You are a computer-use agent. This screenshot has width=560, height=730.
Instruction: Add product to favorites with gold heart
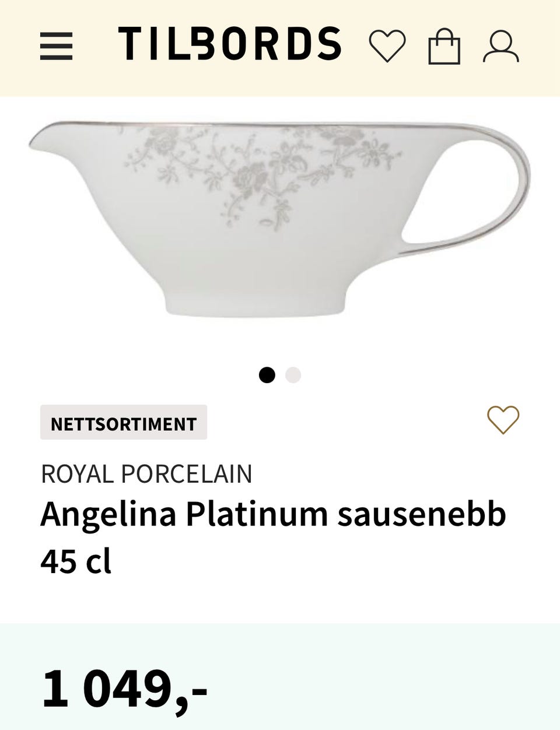click(x=503, y=420)
